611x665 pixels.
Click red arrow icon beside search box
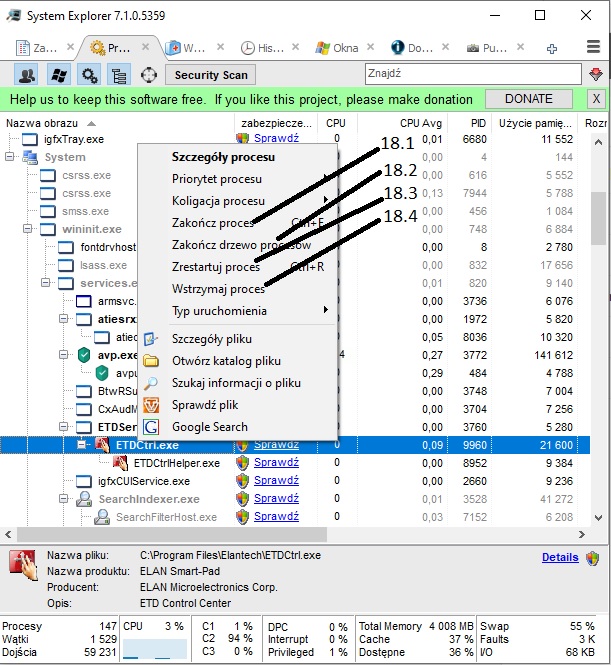click(x=596, y=74)
